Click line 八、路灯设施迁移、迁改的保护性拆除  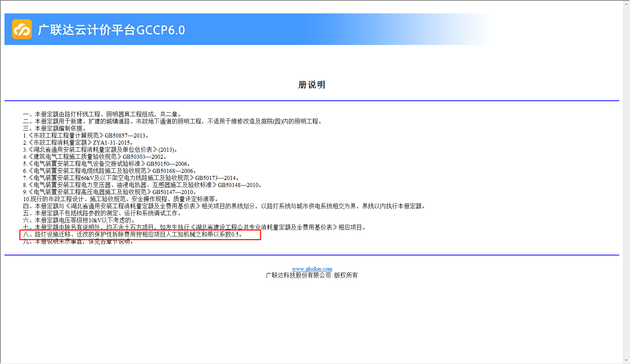click(134, 234)
